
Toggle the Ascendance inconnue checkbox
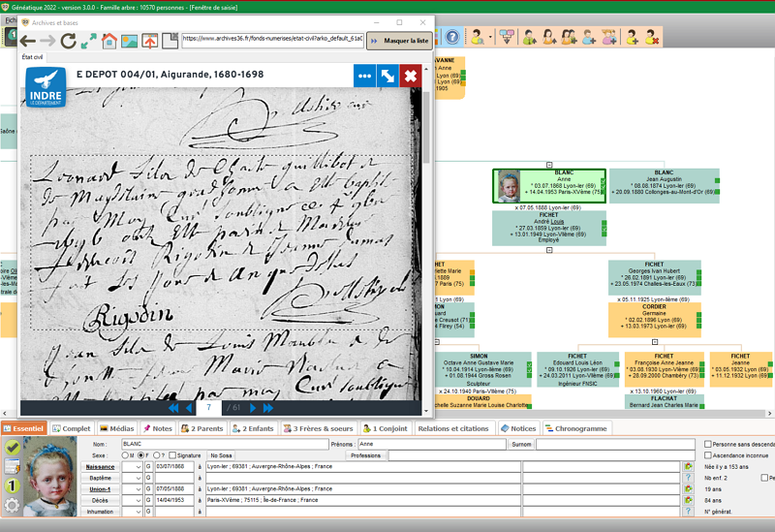[708, 455]
